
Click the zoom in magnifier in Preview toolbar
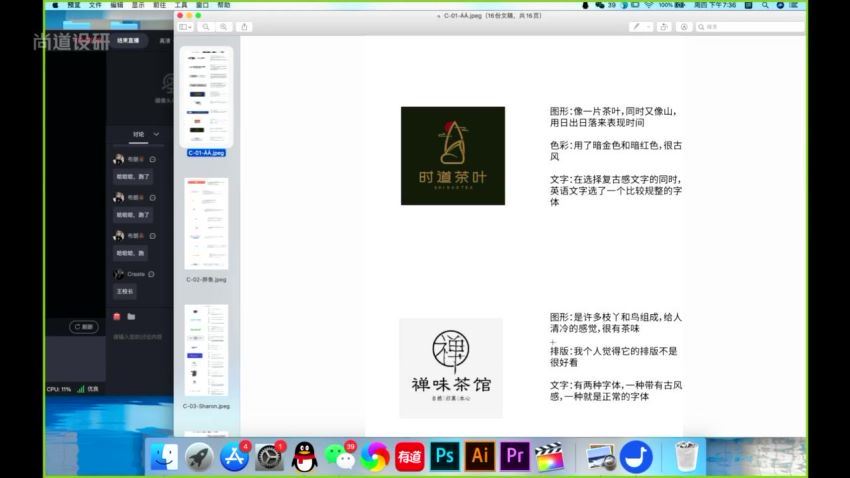[223, 27]
